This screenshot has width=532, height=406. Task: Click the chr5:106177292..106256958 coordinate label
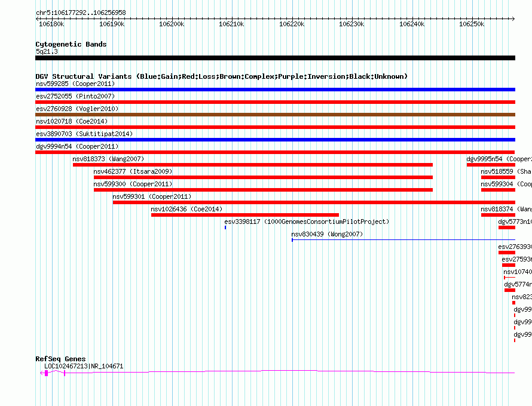81,13
